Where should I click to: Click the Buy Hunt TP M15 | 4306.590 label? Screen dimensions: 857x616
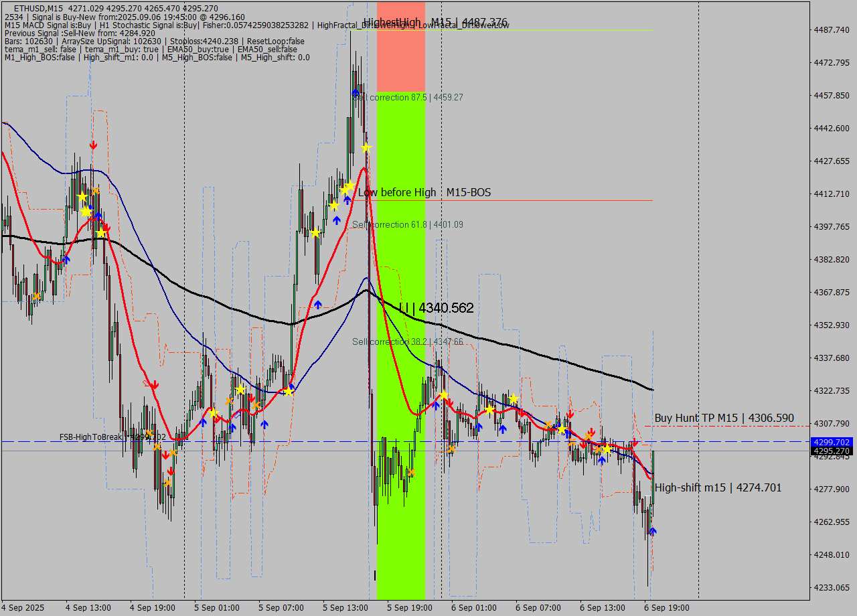click(x=723, y=418)
